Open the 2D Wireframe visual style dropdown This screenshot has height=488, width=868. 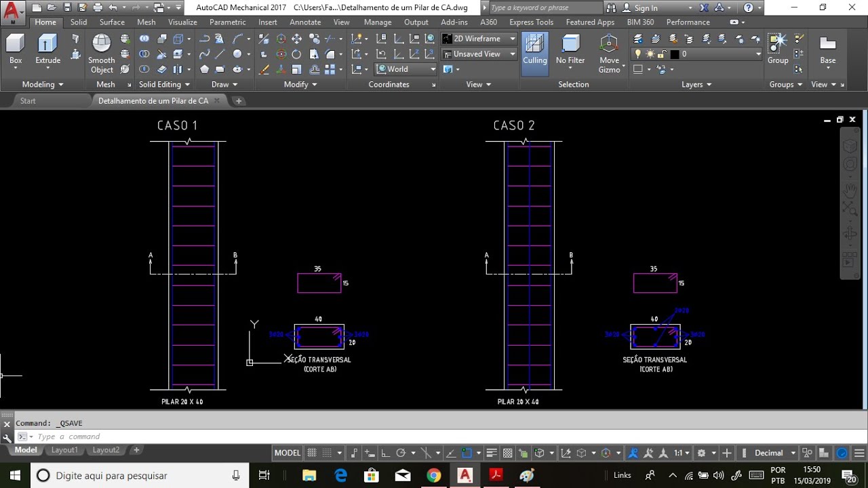coord(479,39)
